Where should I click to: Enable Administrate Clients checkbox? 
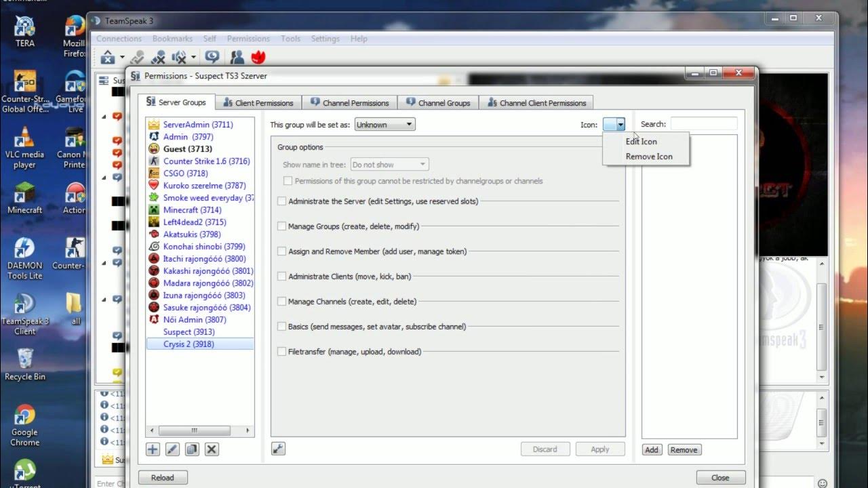282,277
